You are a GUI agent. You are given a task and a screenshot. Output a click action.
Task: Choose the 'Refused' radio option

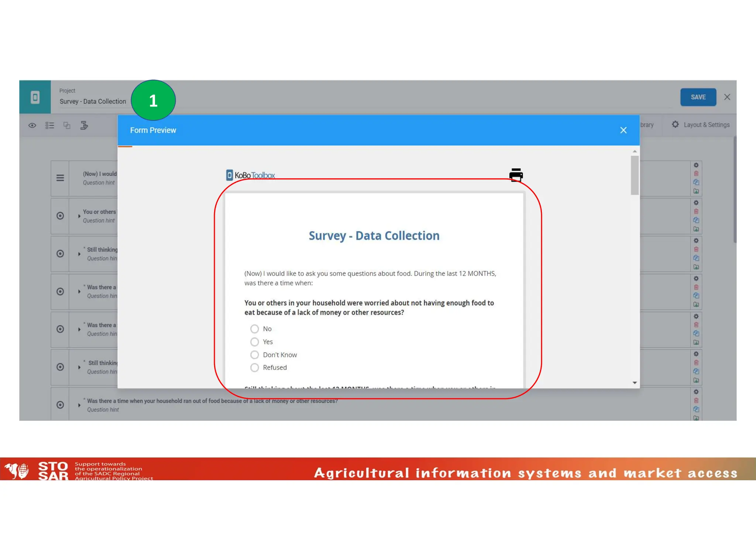click(254, 368)
